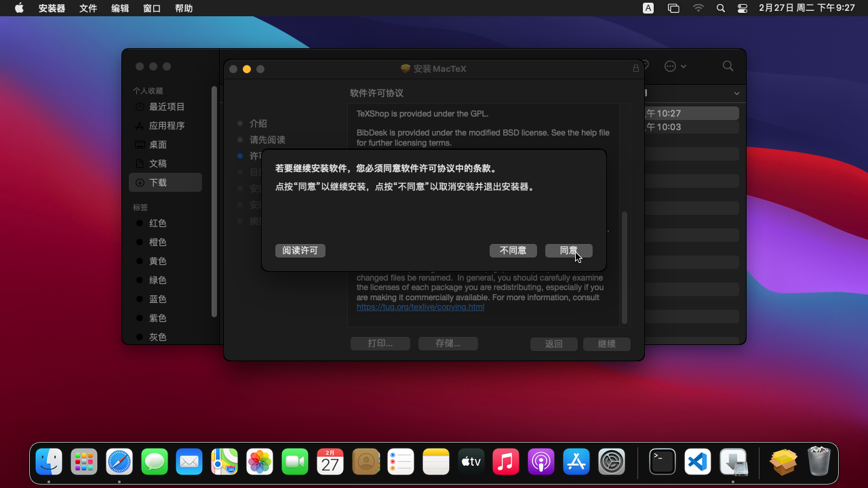868x488 pixels.
Task: Open the Finder action ellipsis dropdown
Action: [x=675, y=66]
